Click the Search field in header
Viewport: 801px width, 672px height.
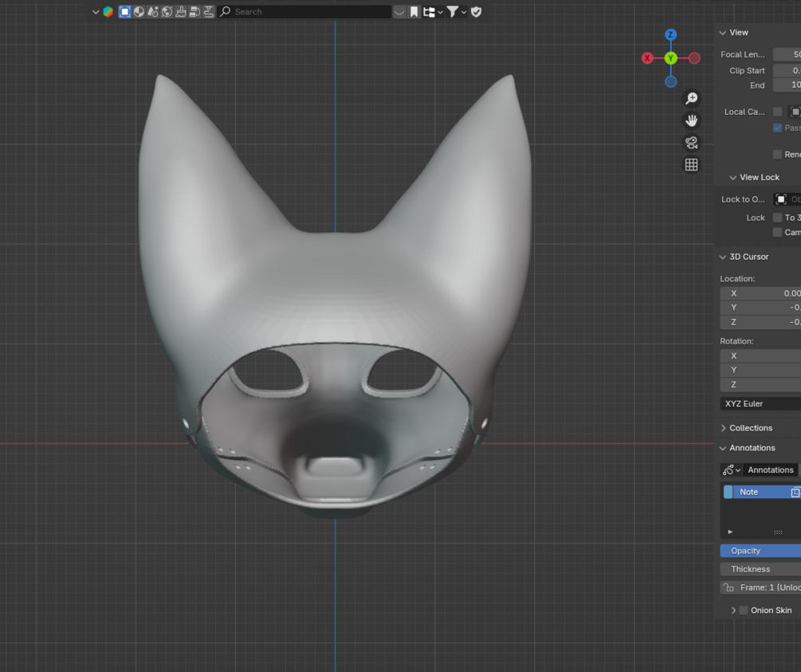click(303, 12)
